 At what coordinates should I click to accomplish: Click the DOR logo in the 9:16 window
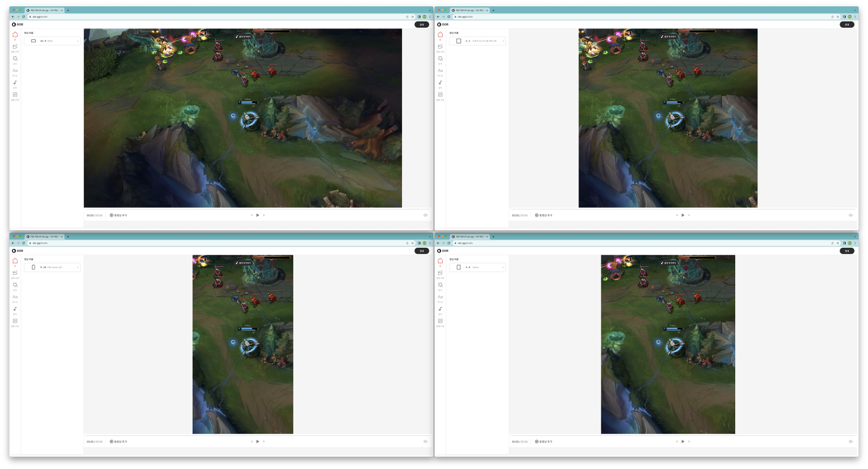coord(18,250)
